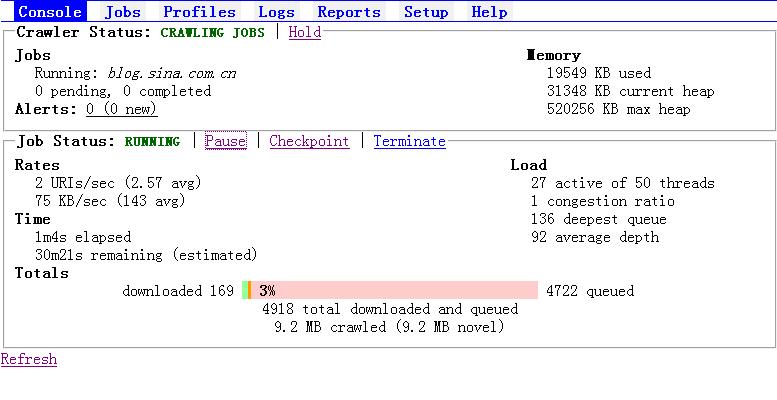The width and height of the screenshot is (777, 400).
Task: Select the '2 URIs/sec (2.57 avg)' rate
Action: point(118,183)
